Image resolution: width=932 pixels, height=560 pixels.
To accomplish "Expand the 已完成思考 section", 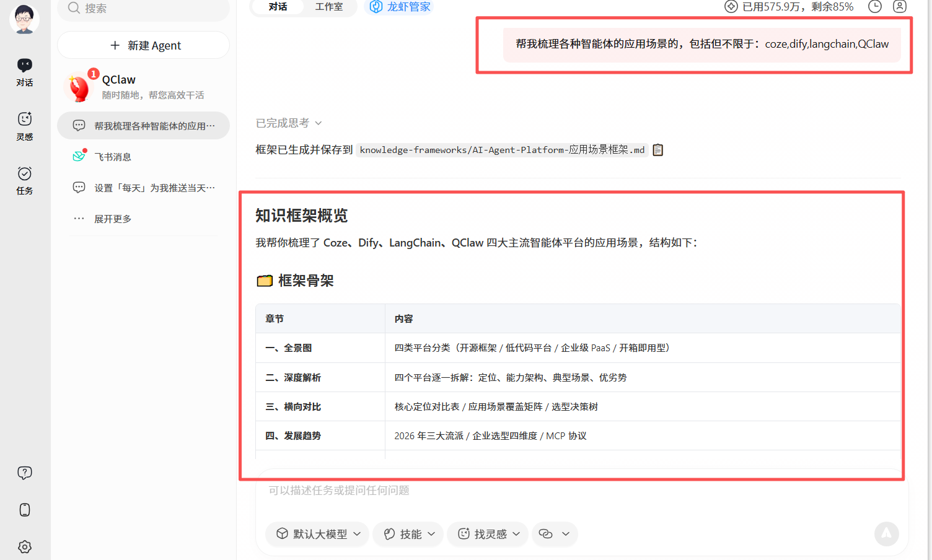I will pyautogui.click(x=289, y=123).
